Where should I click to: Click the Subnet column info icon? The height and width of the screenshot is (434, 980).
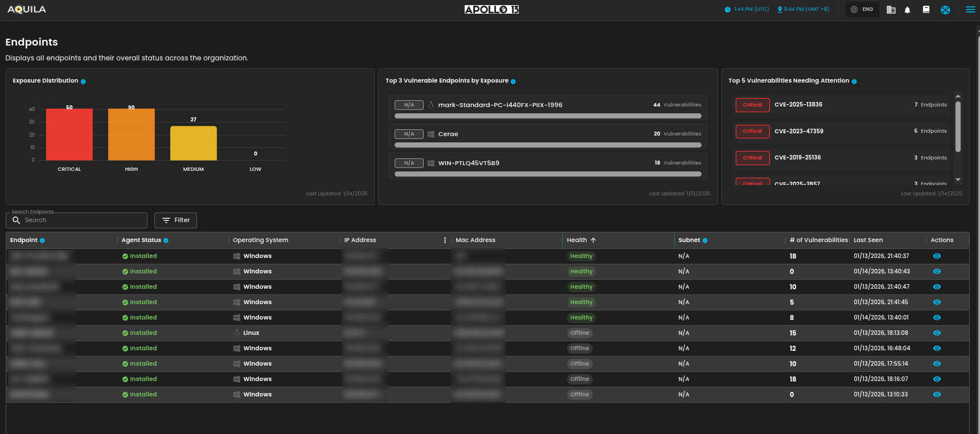click(x=705, y=240)
